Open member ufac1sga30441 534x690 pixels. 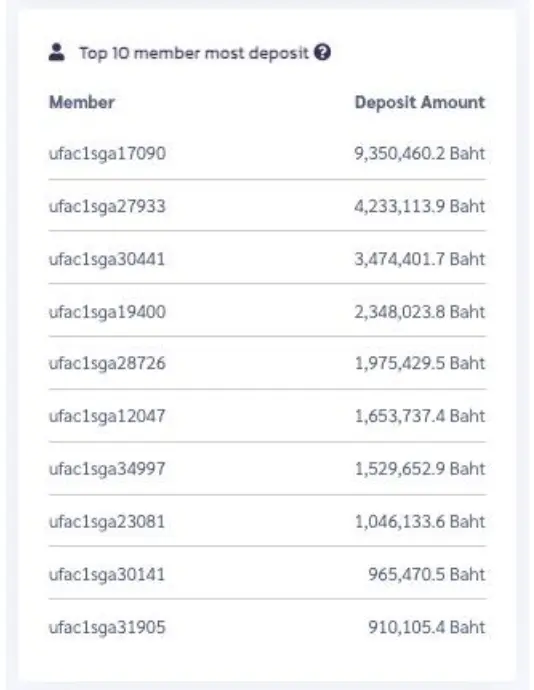[x=107, y=259]
